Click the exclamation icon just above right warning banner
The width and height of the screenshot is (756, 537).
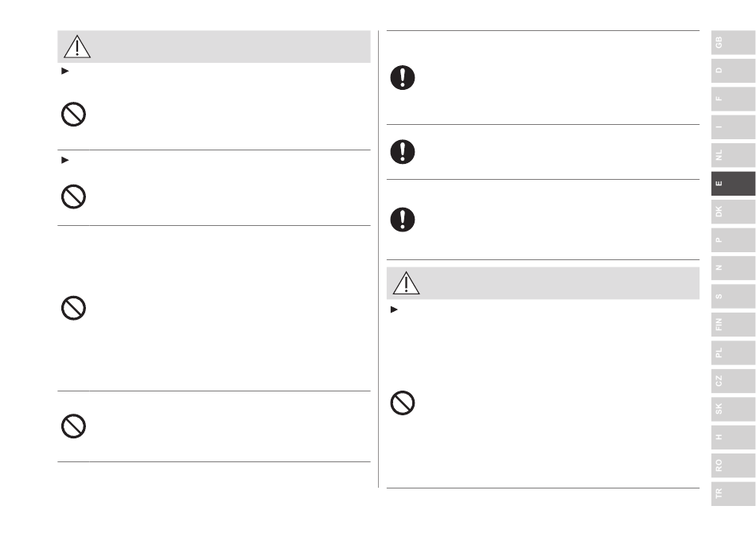click(x=403, y=220)
